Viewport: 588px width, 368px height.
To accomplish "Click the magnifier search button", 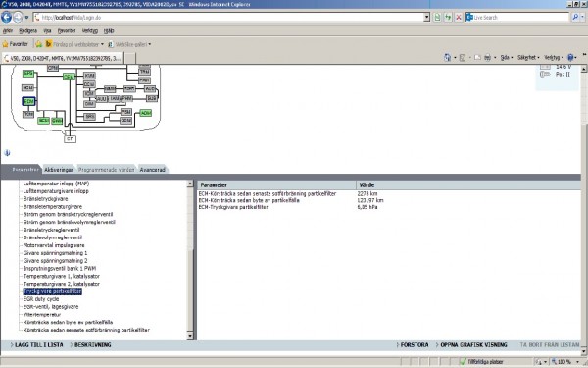I will coord(575,17).
